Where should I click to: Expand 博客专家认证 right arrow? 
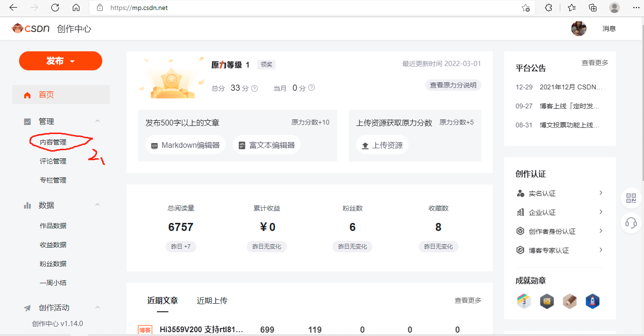tap(601, 250)
